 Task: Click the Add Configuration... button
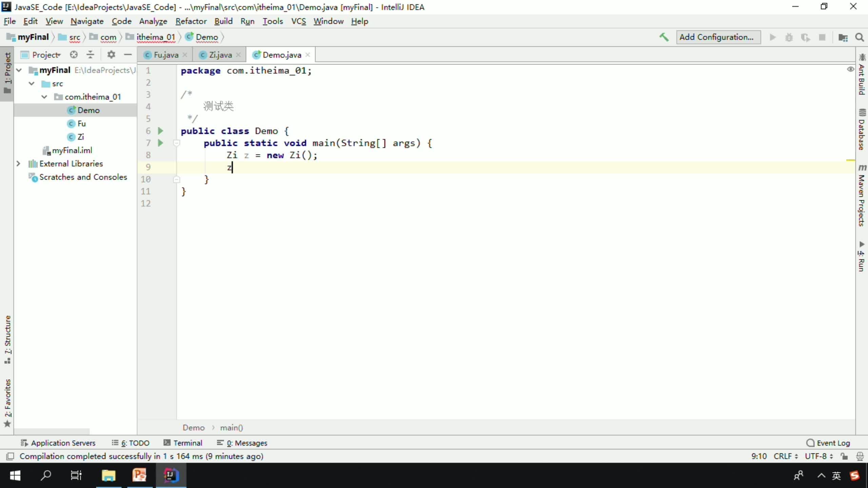click(718, 37)
